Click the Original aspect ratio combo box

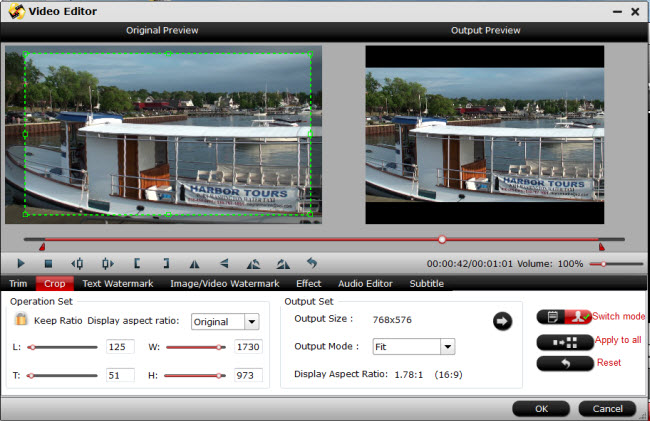pos(225,322)
